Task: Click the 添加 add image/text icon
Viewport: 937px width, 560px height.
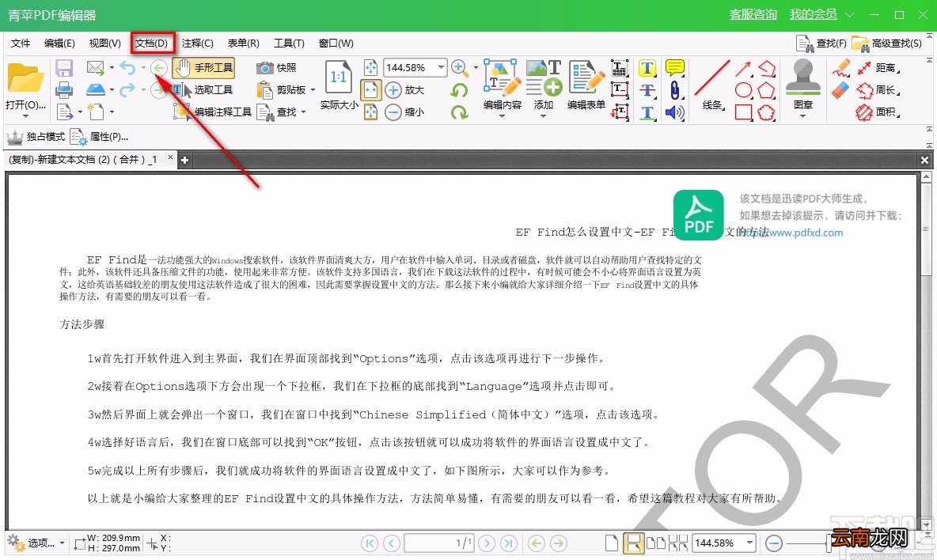Action: (544, 84)
